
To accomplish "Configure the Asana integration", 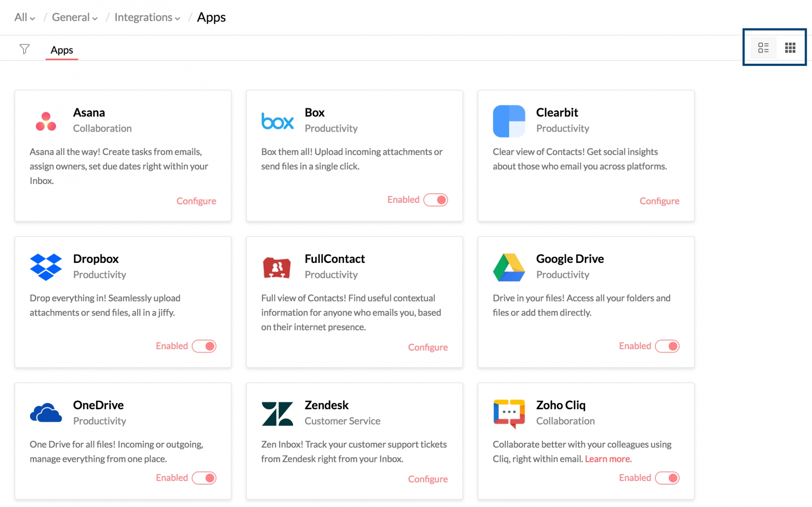I will coord(196,201).
